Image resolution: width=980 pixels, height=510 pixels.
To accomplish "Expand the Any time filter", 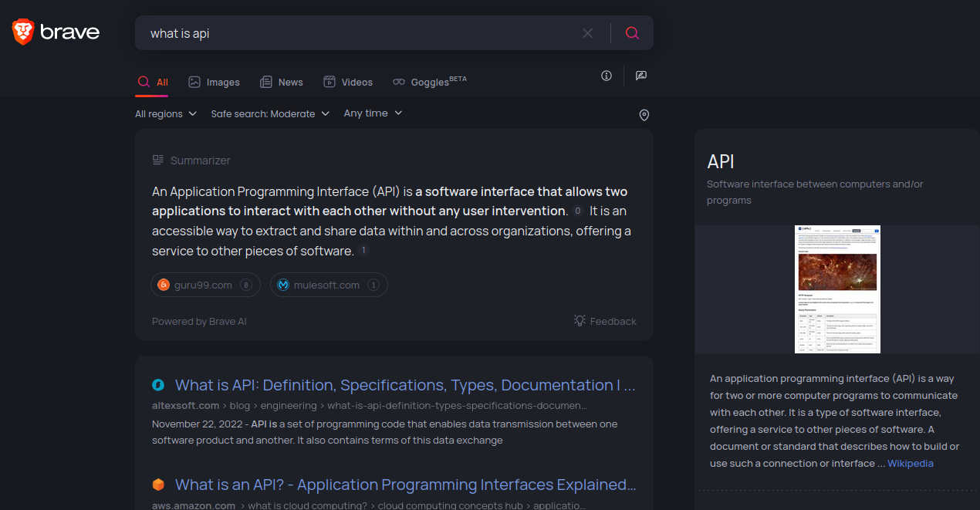I will click(373, 113).
